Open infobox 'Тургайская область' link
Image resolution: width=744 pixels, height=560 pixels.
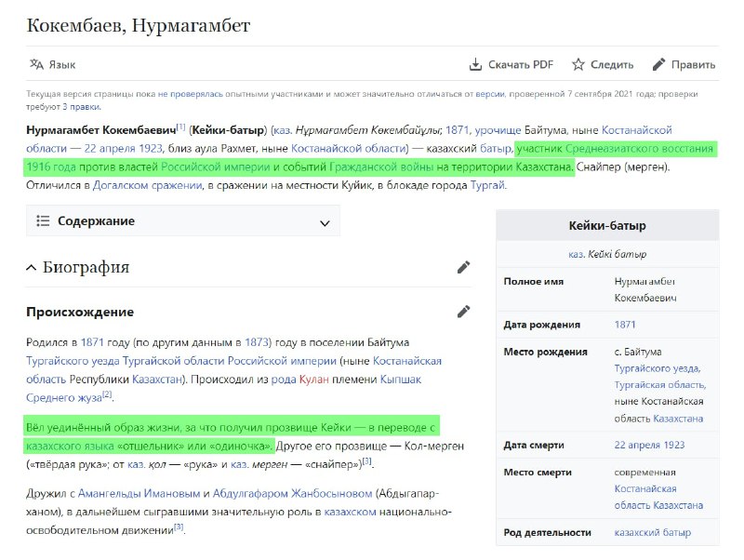660,385
